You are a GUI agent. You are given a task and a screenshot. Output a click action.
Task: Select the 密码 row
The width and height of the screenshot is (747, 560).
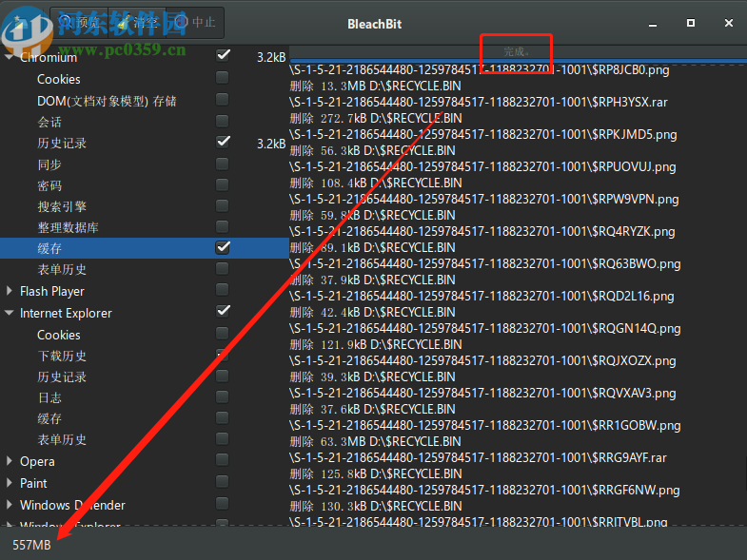coord(49,185)
